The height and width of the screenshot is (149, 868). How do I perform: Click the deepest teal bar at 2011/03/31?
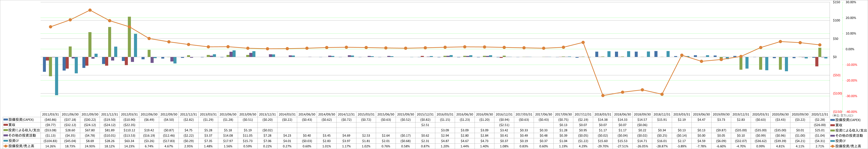point(57,76)
